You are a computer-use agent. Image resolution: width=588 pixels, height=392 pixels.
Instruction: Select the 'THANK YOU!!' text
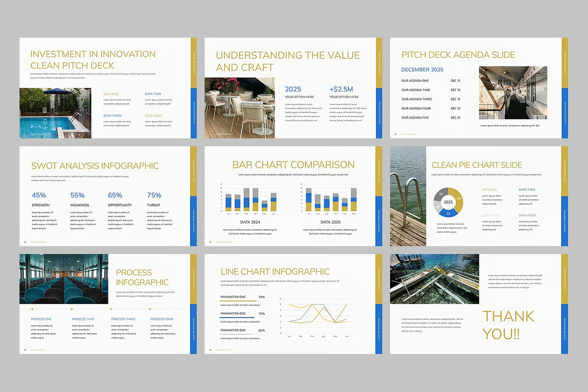[508, 325]
